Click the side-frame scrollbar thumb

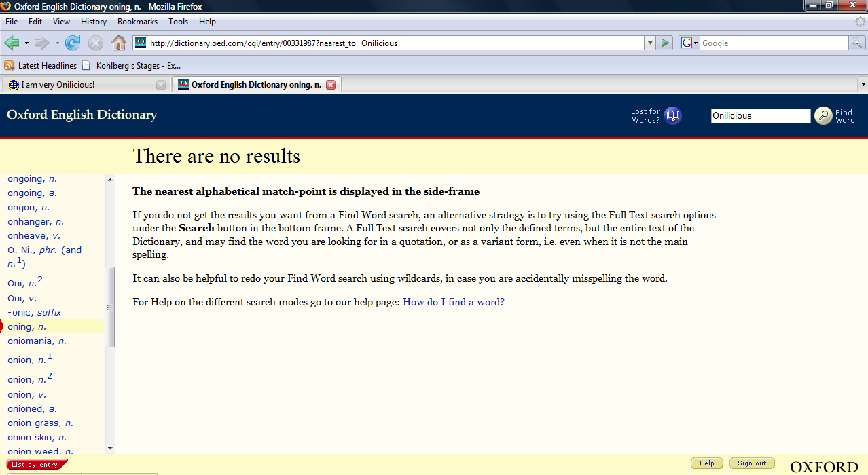[x=110, y=307]
